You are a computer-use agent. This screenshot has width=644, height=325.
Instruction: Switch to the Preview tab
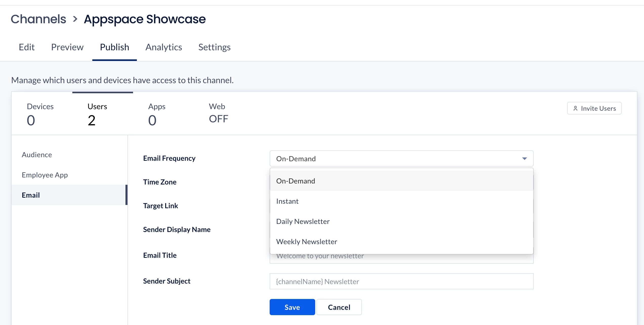(67, 47)
